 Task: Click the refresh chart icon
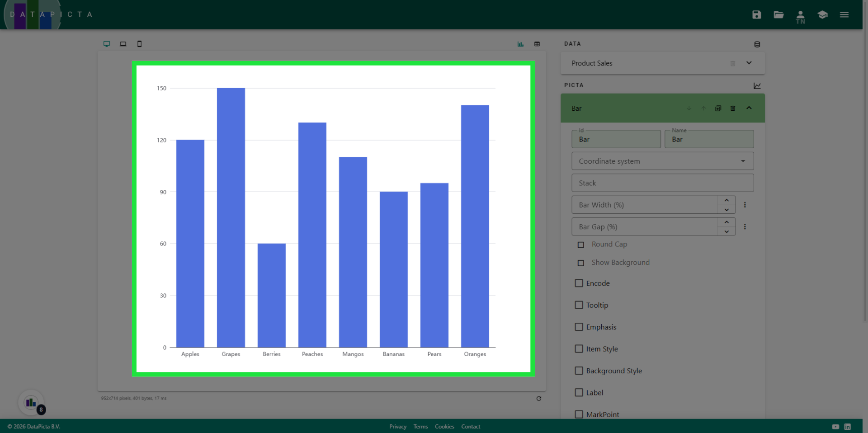coord(538,399)
